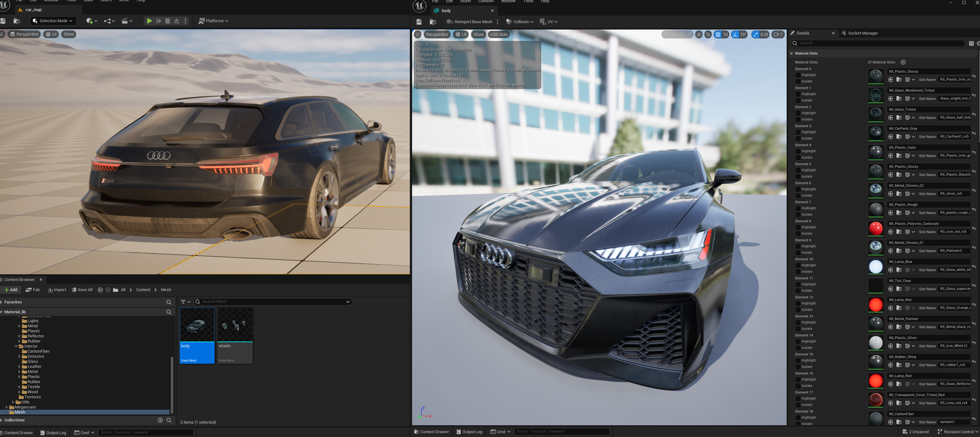
Task: Open the Cinematics clapperboard icon menu
Action: click(127, 21)
